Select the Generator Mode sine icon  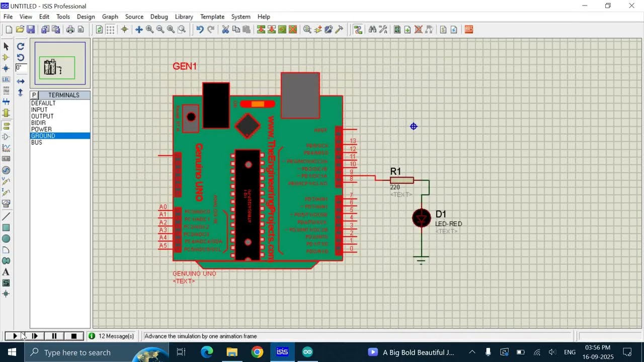click(6, 170)
